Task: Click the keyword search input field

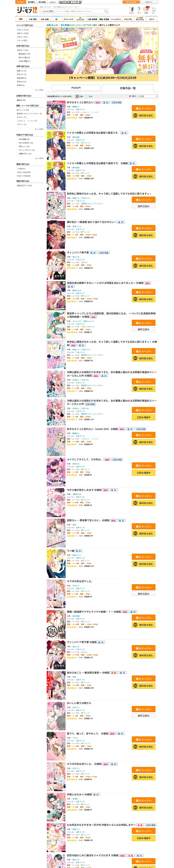Action: 80,11
